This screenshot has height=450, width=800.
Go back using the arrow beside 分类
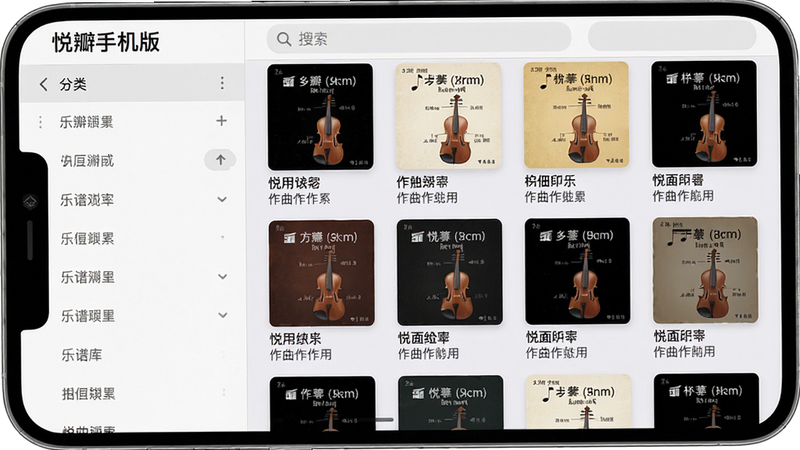click(x=44, y=84)
